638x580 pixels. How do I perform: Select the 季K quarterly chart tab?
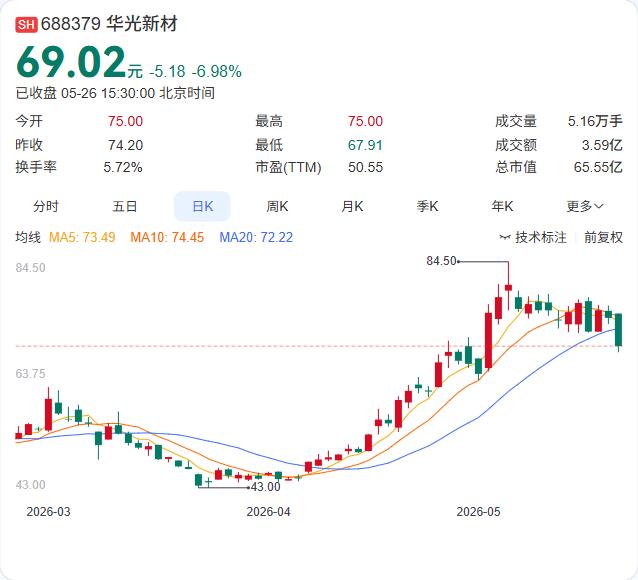(x=427, y=206)
